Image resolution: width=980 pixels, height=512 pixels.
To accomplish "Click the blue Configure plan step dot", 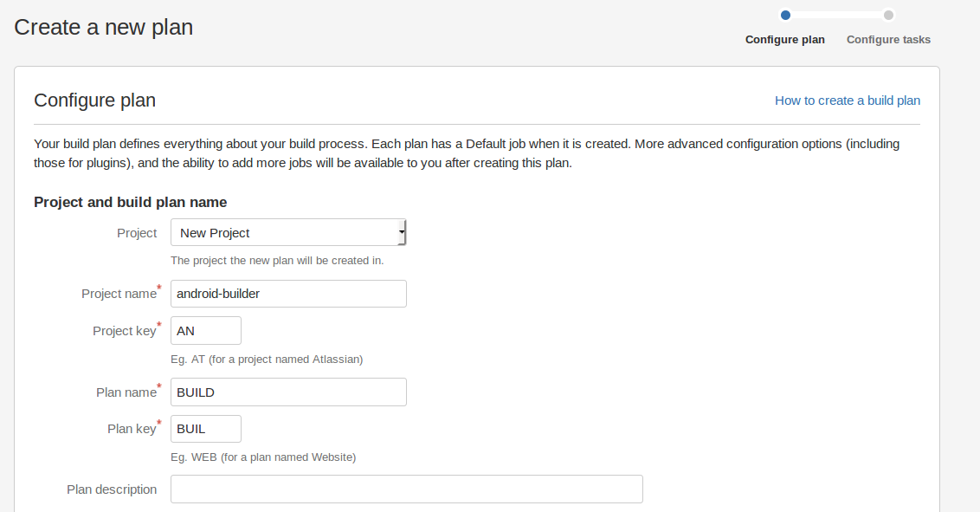I will [x=785, y=15].
